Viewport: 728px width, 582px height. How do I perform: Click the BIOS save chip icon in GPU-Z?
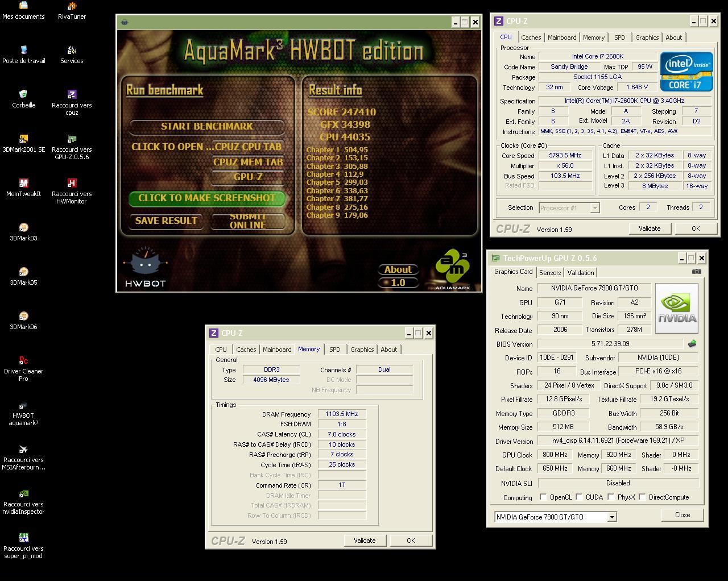coord(692,344)
